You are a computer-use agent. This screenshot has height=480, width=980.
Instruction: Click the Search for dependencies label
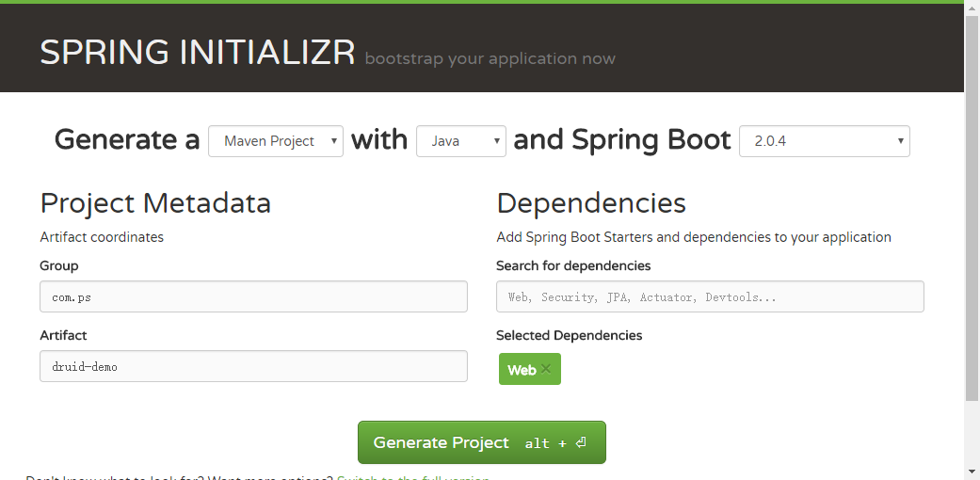click(x=573, y=265)
